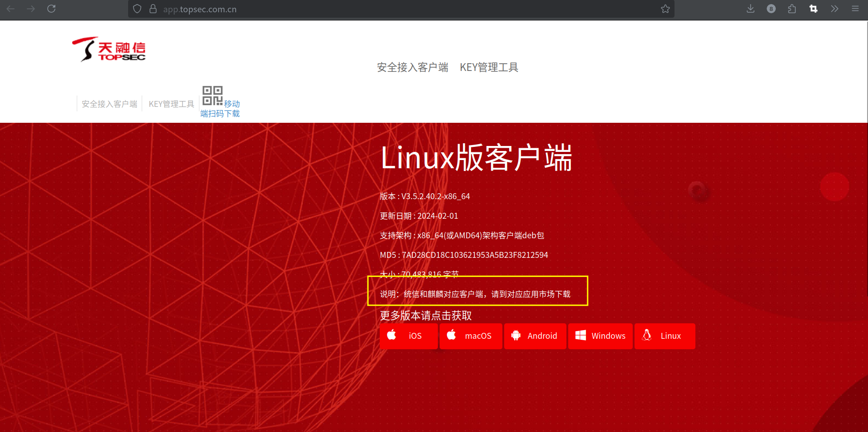The width and height of the screenshot is (868, 432).
Task: Select 安全接入客户端 in the gray sub-navigation
Action: (109, 104)
